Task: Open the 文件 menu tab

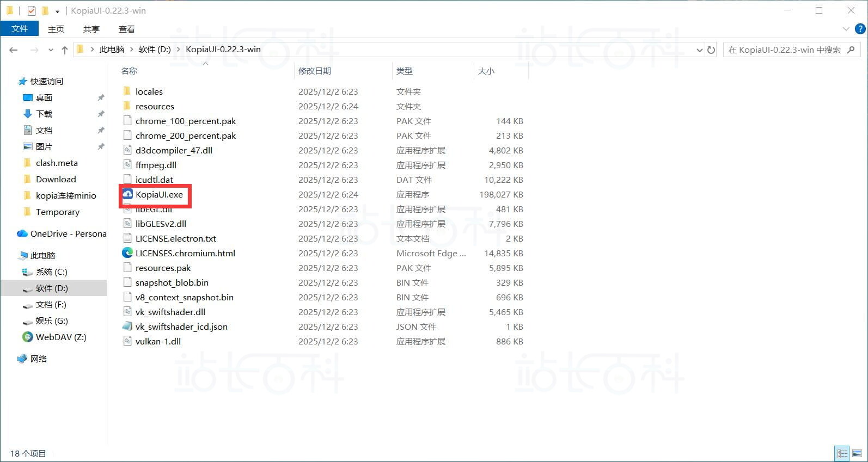Action: point(20,28)
